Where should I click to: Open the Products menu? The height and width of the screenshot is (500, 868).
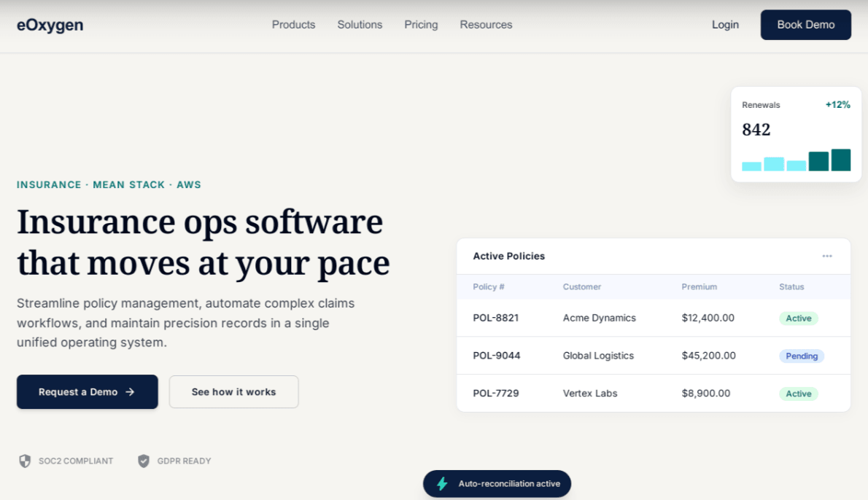pyautogui.click(x=293, y=25)
